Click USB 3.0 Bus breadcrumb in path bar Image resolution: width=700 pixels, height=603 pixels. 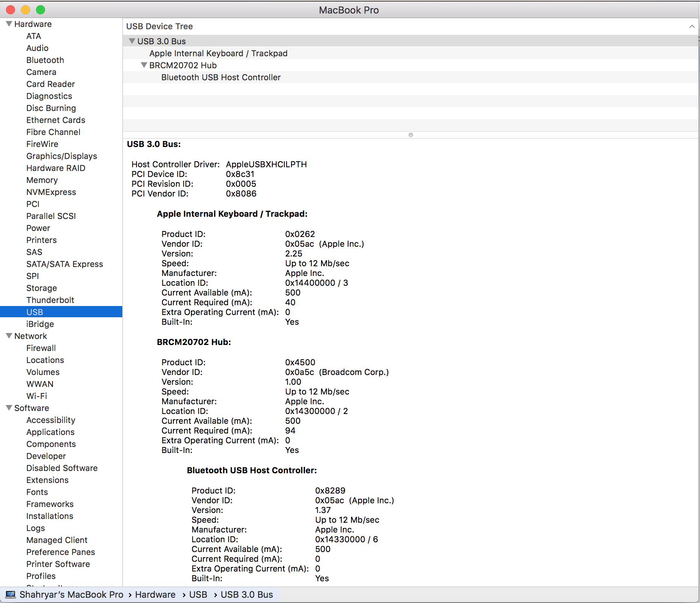[x=247, y=595]
